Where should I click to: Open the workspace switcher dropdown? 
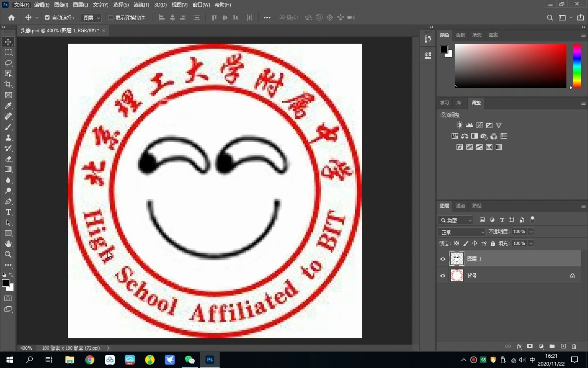tap(565, 17)
